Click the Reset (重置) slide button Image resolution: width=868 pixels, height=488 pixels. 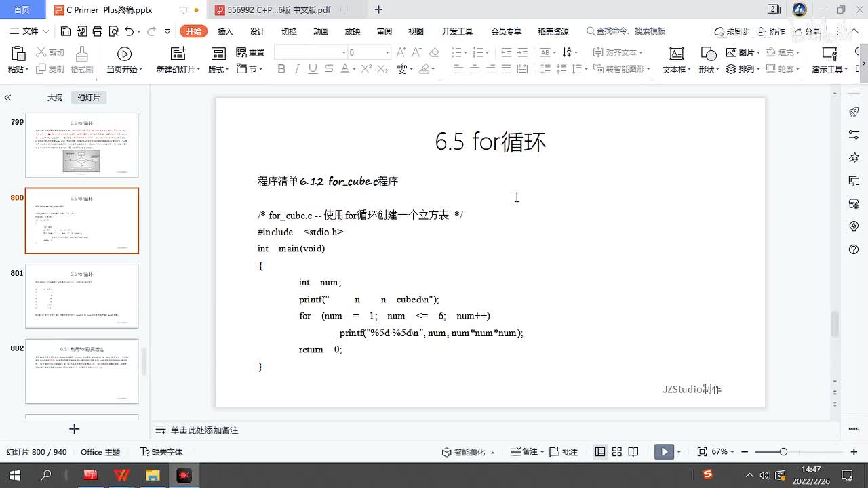point(250,52)
